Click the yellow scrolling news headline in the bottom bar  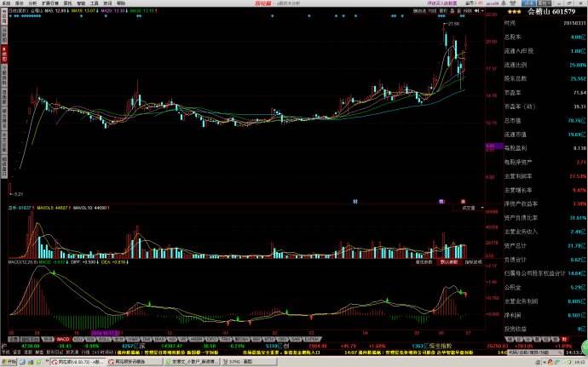point(168,353)
